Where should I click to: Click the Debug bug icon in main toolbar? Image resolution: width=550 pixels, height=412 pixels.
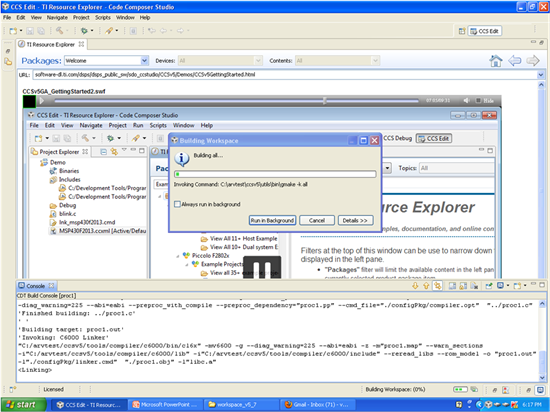[x=84, y=31]
